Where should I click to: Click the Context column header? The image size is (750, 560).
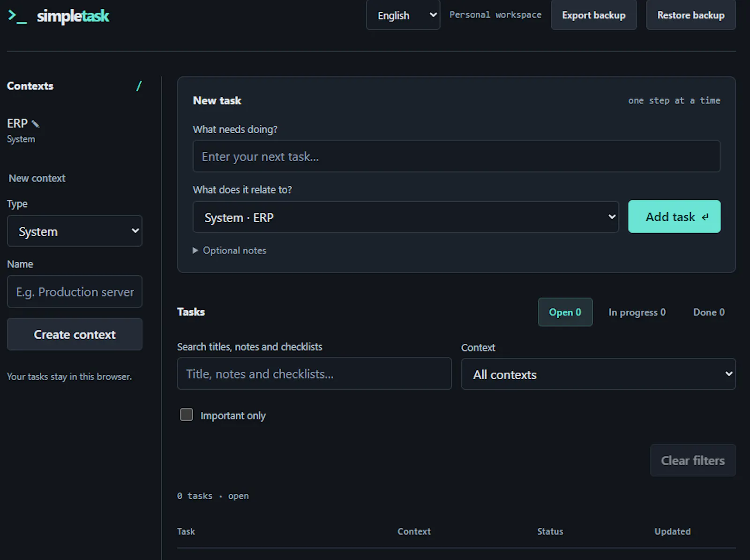coord(414,531)
